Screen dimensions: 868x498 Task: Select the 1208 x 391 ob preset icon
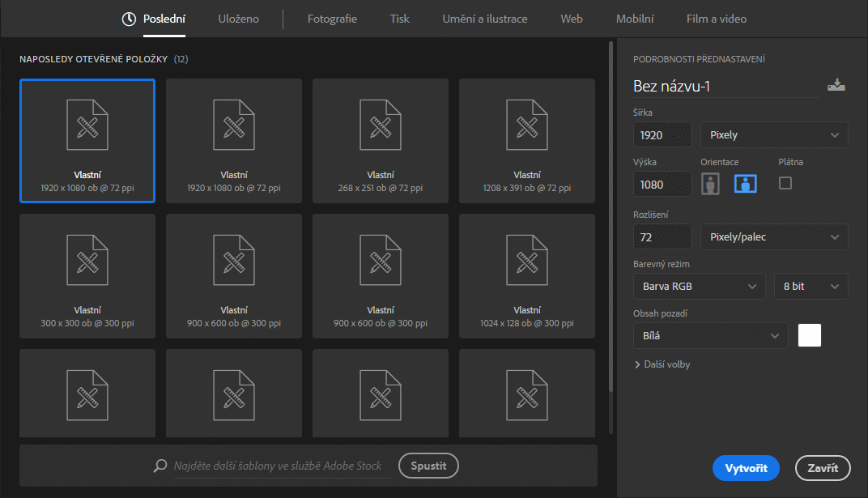[x=526, y=125]
